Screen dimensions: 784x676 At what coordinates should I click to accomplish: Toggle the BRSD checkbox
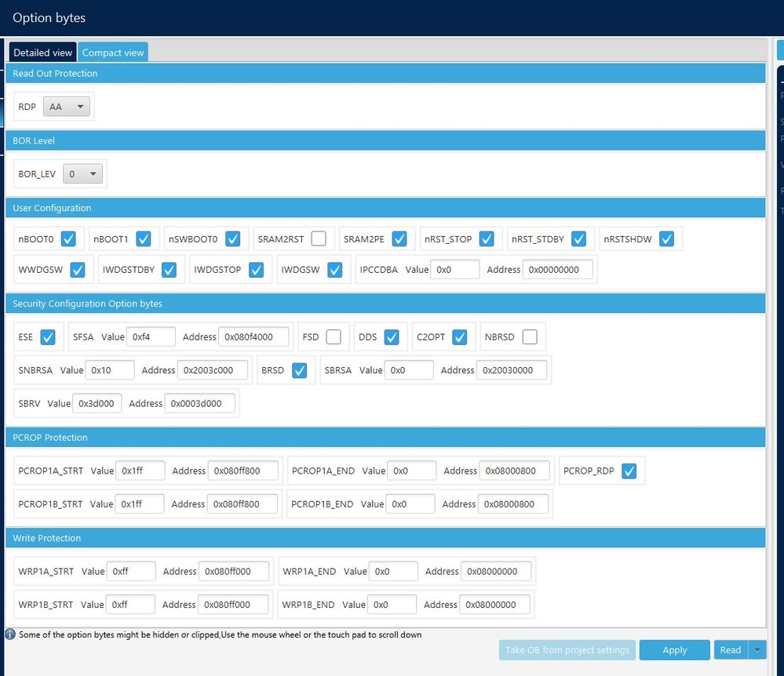click(x=299, y=371)
